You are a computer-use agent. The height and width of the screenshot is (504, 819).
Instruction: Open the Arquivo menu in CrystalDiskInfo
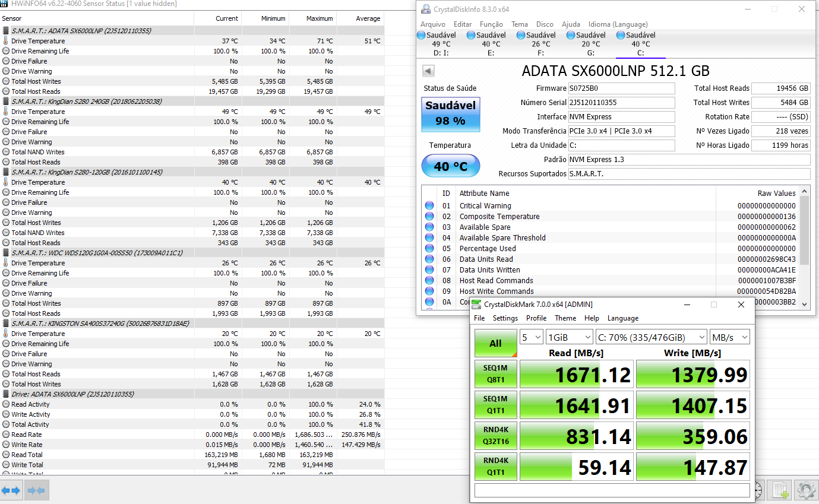tap(433, 24)
